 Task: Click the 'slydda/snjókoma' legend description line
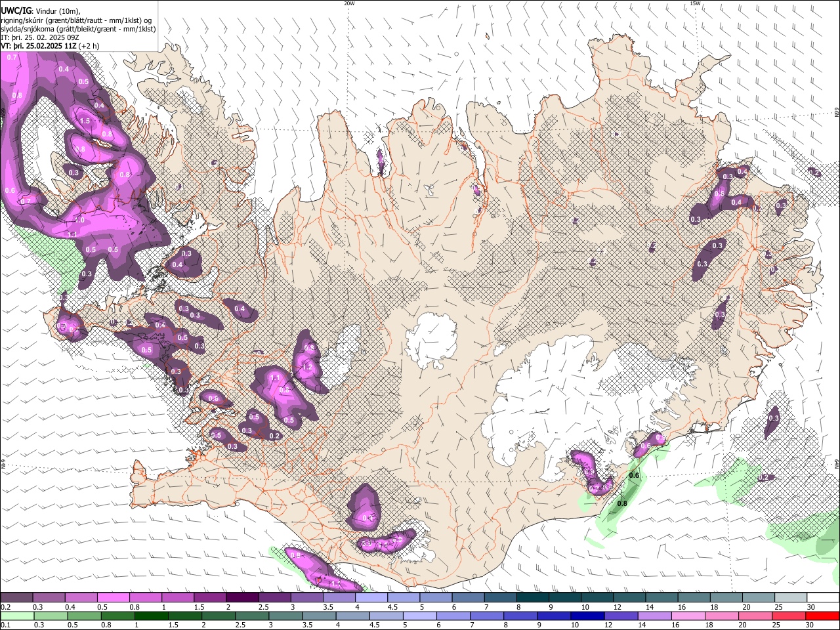point(78,29)
